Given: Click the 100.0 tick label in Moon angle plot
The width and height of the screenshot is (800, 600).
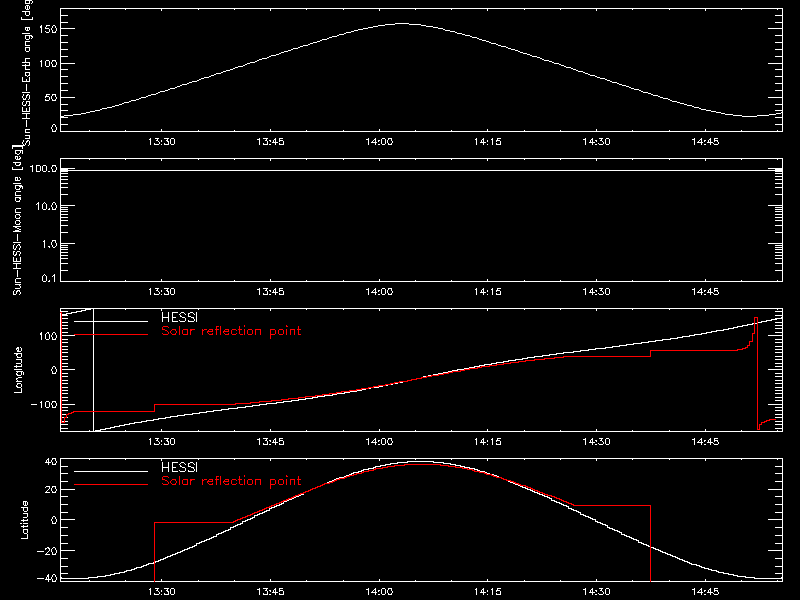Looking at the screenshot, I should pyautogui.click(x=43, y=168).
